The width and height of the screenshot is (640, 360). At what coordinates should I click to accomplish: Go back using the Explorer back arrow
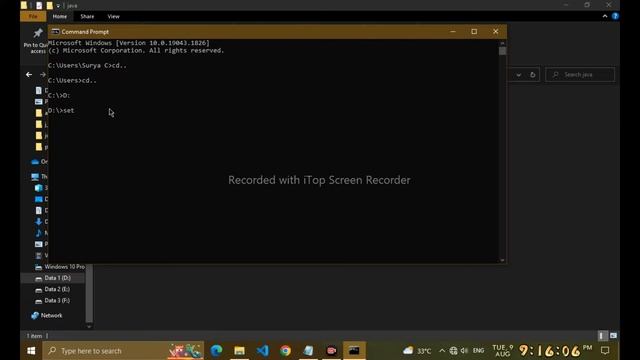pyautogui.click(x=29, y=75)
